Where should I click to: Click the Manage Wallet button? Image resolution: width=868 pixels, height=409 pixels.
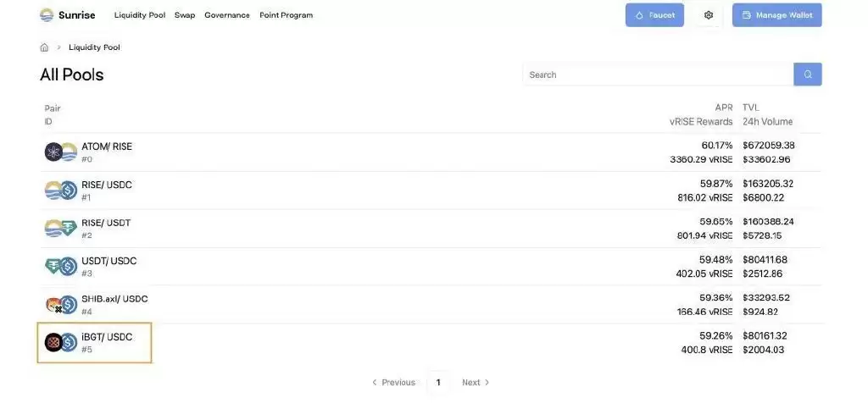click(x=776, y=15)
